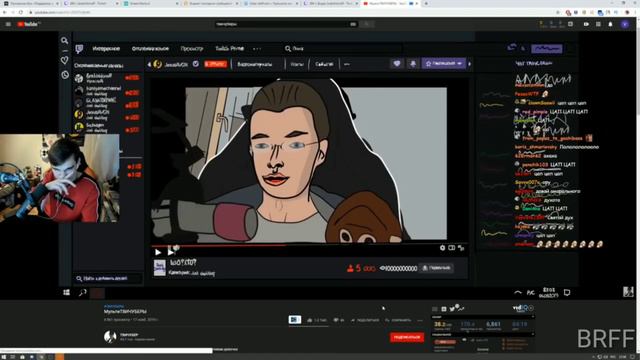Click the heart follow icon in the channel bar
640x360 pixels.
(x=397, y=64)
